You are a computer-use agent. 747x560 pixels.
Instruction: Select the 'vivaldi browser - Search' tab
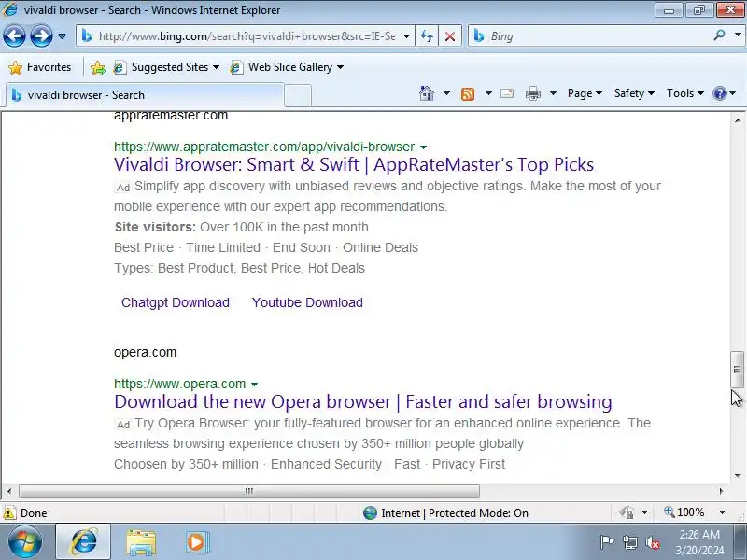tap(145, 95)
